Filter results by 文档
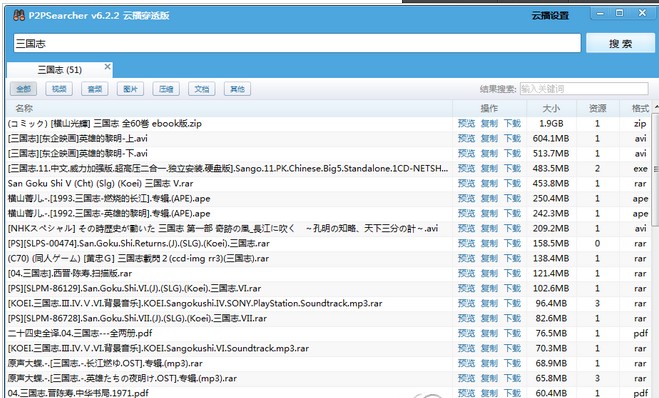Image resolution: width=659 pixels, height=398 pixels. pos(202,89)
